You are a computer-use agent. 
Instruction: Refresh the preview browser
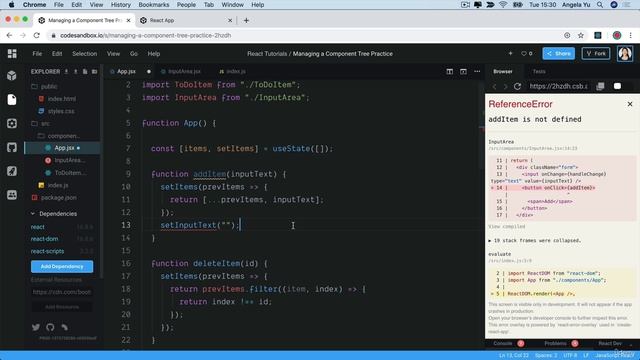(518, 86)
